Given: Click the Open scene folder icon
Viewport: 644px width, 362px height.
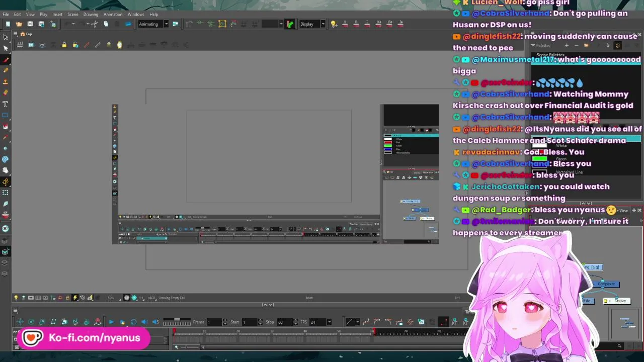Looking at the screenshot, I should (19, 24).
